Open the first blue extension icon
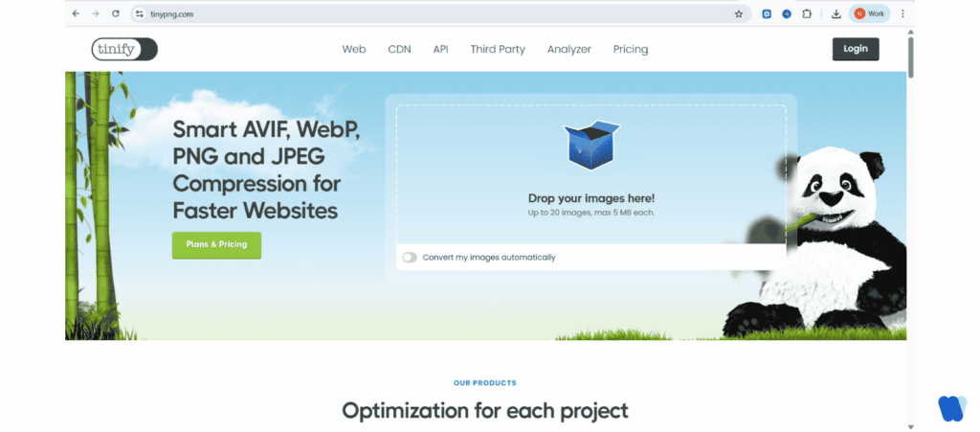The image size is (980, 432). 767,13
